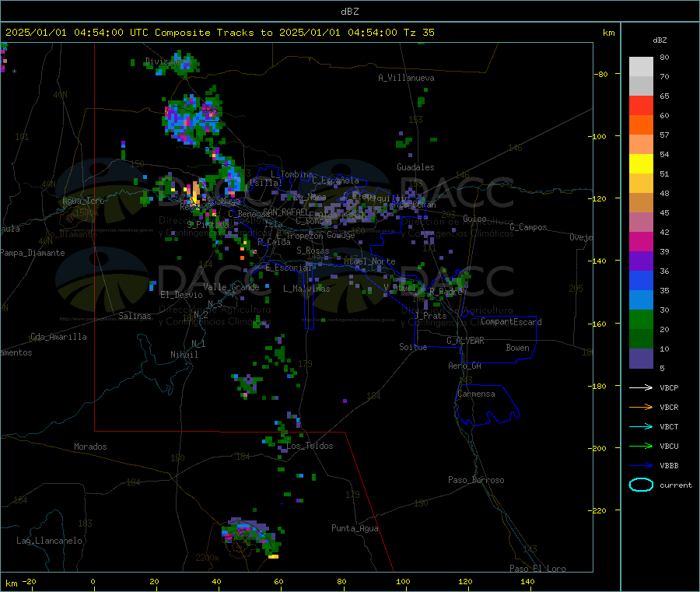
Task: Click the A_Villanueva map label
Action: pyautogui.click(x=406, y=78)
